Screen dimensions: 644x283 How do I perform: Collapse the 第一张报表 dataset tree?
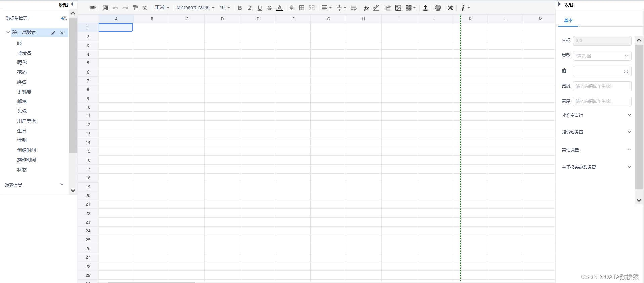[8, 32]
